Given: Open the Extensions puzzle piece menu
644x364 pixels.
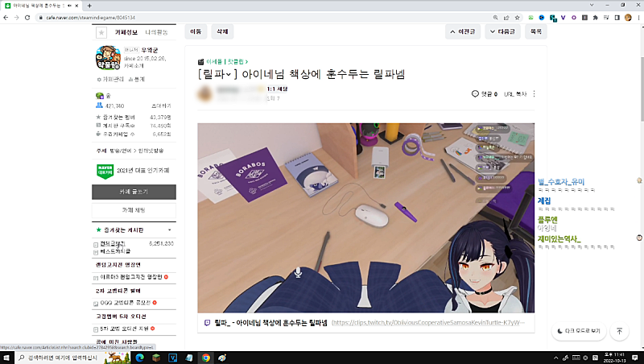Looking at the screenshot, I should [595, 18].
